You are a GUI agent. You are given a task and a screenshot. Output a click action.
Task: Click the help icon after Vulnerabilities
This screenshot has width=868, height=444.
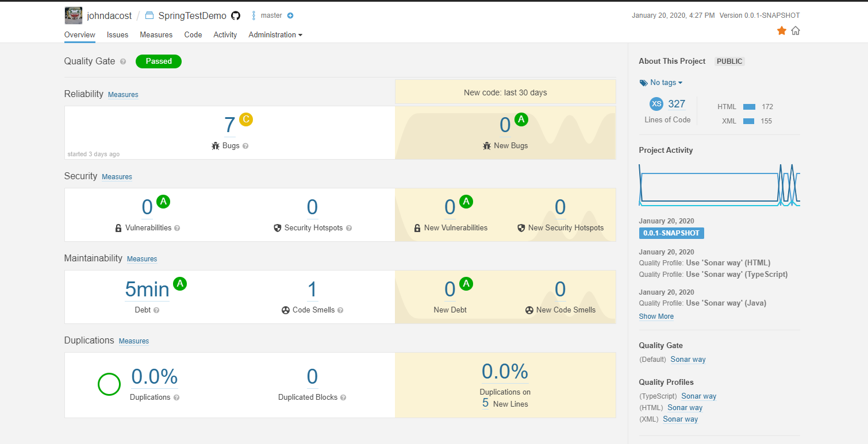[x=177, y=228]
